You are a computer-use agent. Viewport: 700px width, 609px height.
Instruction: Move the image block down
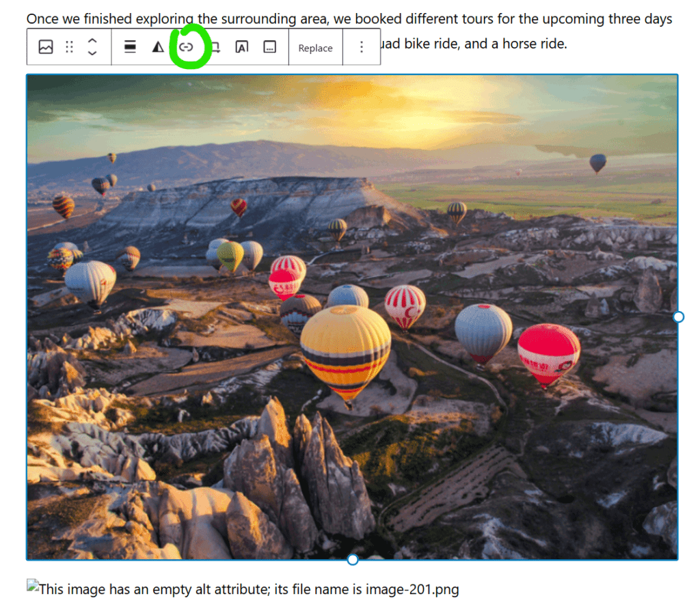(x=92, y=54)
